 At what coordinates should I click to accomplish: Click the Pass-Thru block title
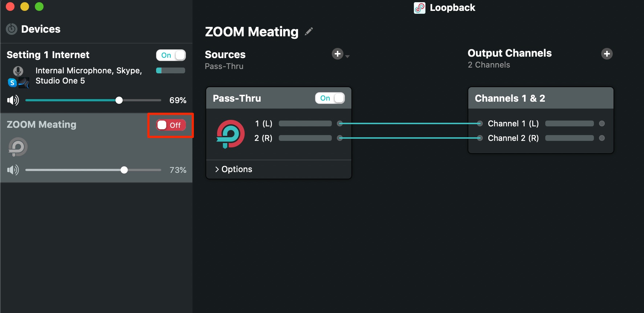[237, 98]
